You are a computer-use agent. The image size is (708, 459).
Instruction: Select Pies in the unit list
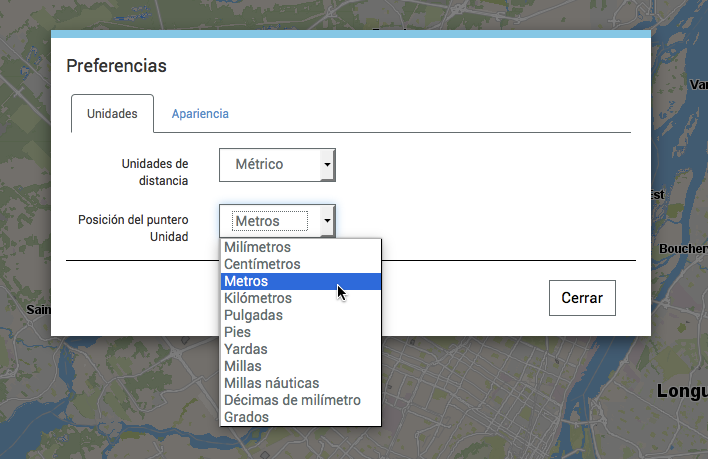[x=301, y=332]
